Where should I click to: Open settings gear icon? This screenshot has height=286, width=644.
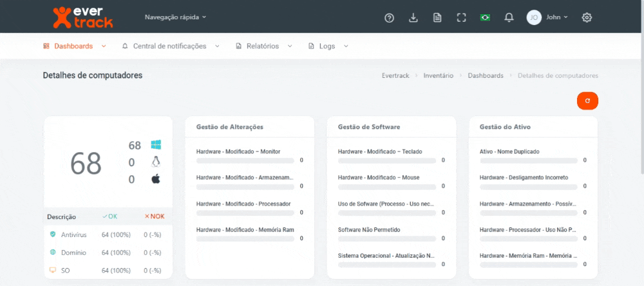tap(587, 17)
